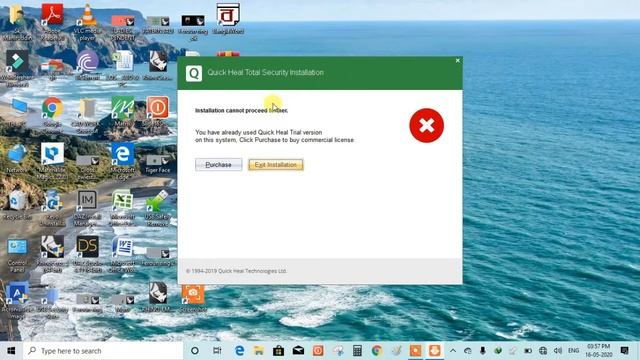Viewport: 640px width, 360px height.
Task: Open Google Chrome desktop shortcut
Action: (52, 115)
